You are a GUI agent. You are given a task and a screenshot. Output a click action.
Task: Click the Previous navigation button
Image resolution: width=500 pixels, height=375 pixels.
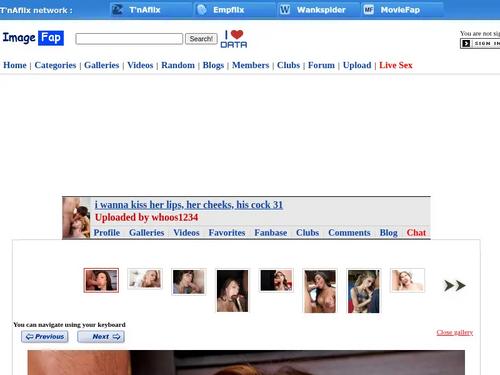(45, 337)
